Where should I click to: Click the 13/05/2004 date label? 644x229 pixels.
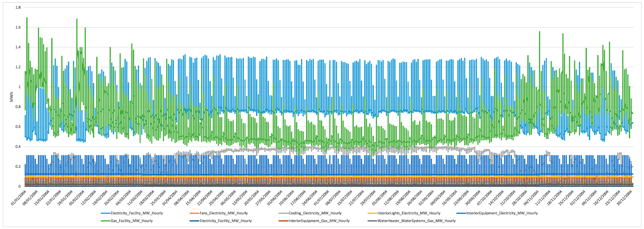pyautogui.click(x=240, y=198)
